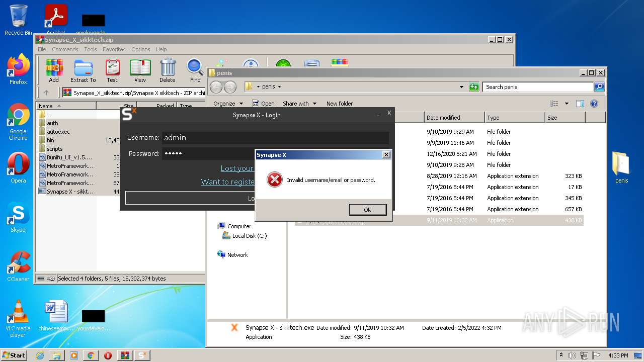
Task: Click the up-one-level arrow in WinRAR
Action: coord(46,93)
